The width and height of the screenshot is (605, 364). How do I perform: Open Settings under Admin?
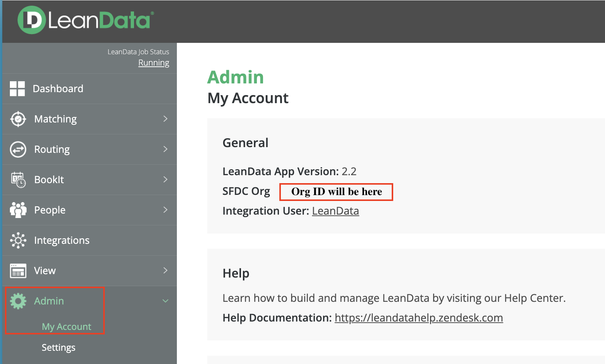58,348
